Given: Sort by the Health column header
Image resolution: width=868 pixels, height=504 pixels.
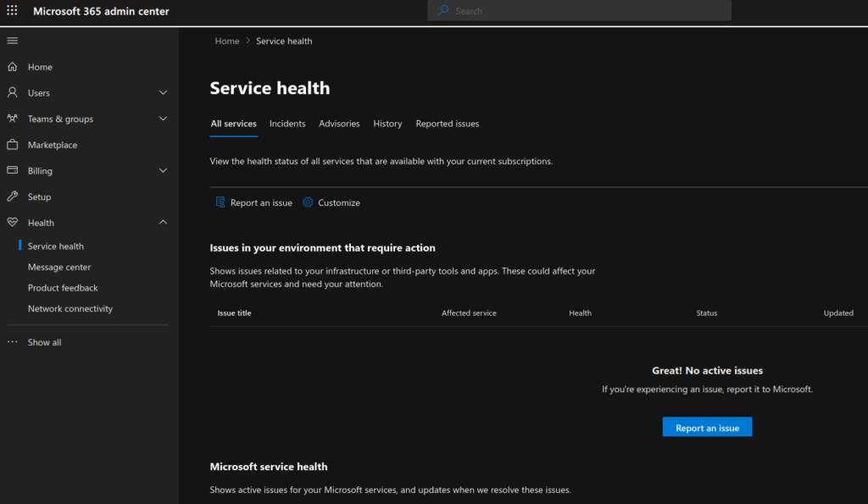Looking at the screenshot, I should tap(580, 313).
